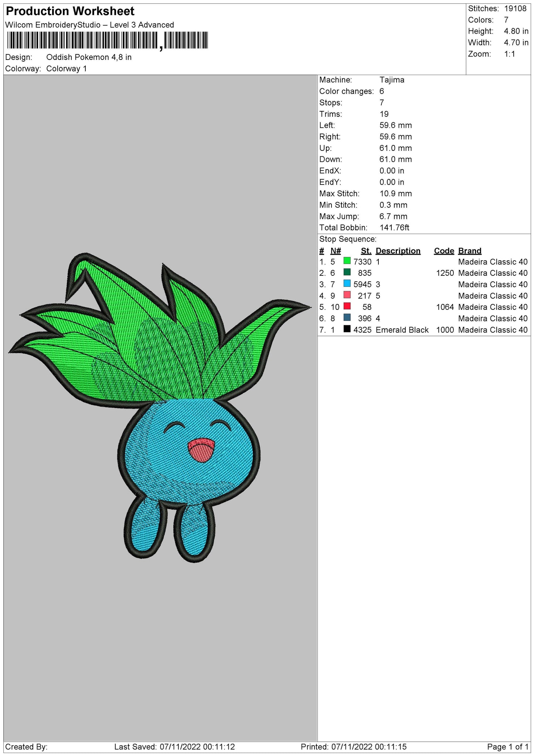Click the black Emerald Black swatch

click(x=347, y=329)
